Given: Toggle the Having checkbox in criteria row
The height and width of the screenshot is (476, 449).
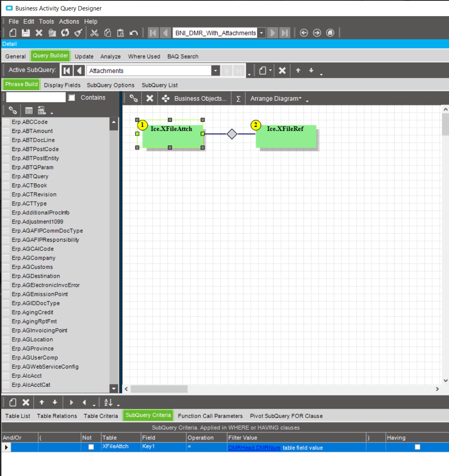Looking at the screenshot, I should point(418,447).
